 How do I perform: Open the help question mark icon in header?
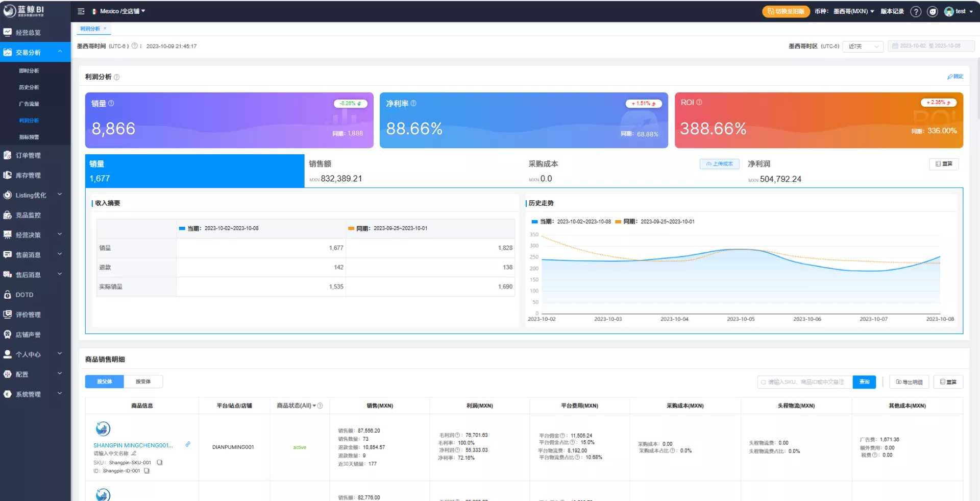pos(916,11)
